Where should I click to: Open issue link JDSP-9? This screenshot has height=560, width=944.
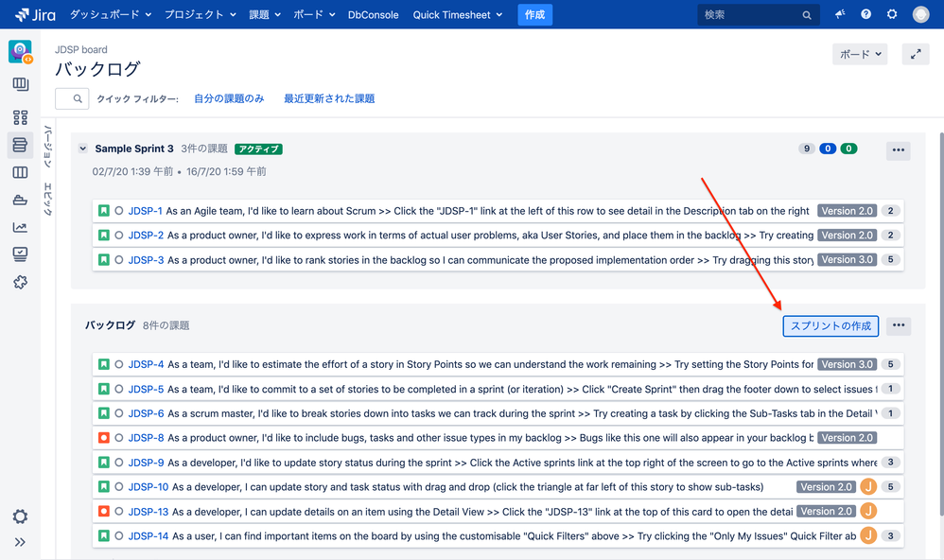coord(146,463)
